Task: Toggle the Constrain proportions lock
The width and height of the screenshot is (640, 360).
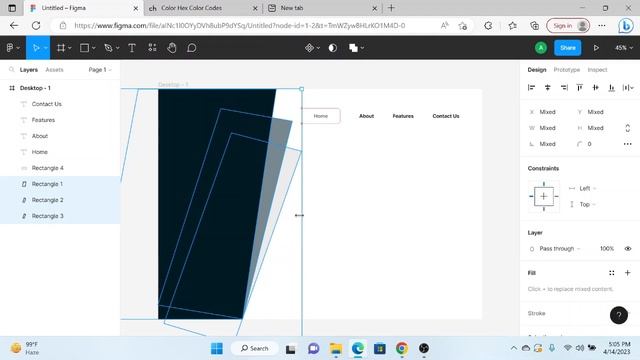Action: 627,128
